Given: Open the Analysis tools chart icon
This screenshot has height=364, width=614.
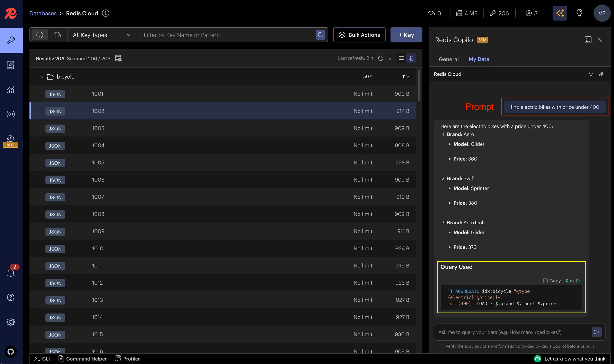Looking at the screenshot, I should [x=11, y=90].
